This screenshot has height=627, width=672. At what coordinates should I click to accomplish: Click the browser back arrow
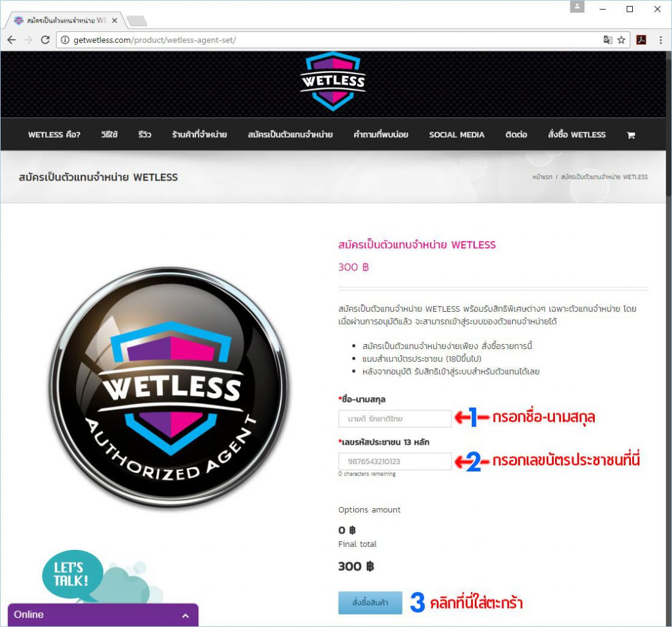click(x=12, y=40)
